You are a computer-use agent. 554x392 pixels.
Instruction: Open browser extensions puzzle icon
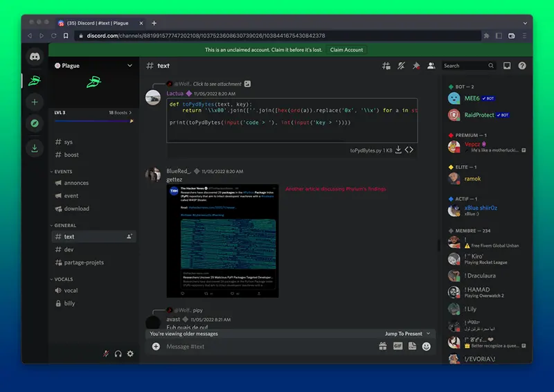click(x=487, y=36)
